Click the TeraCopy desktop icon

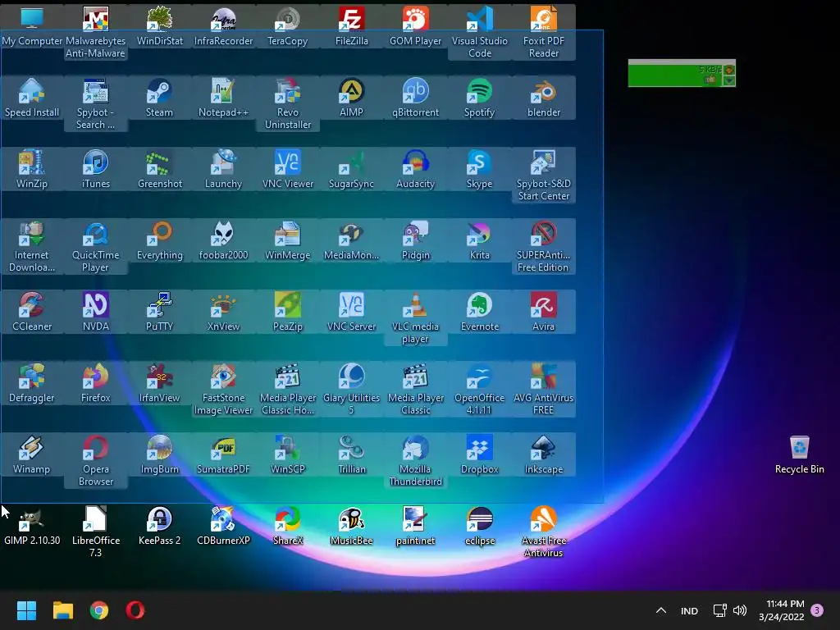288,25
